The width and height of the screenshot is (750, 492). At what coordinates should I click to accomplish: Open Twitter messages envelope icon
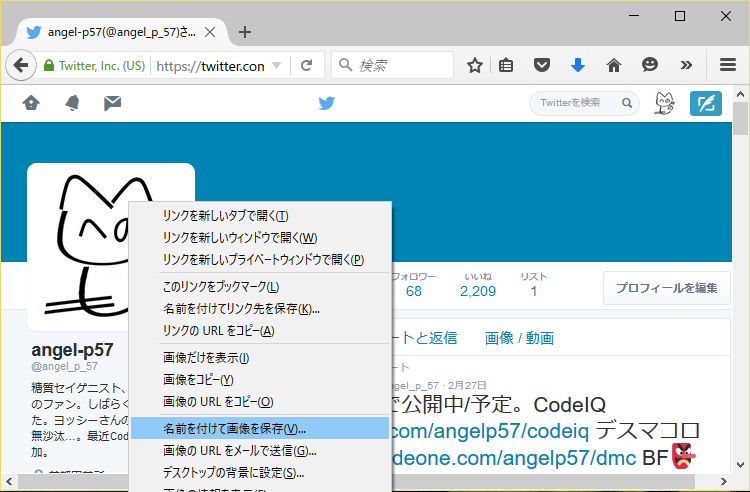[112, 103]
